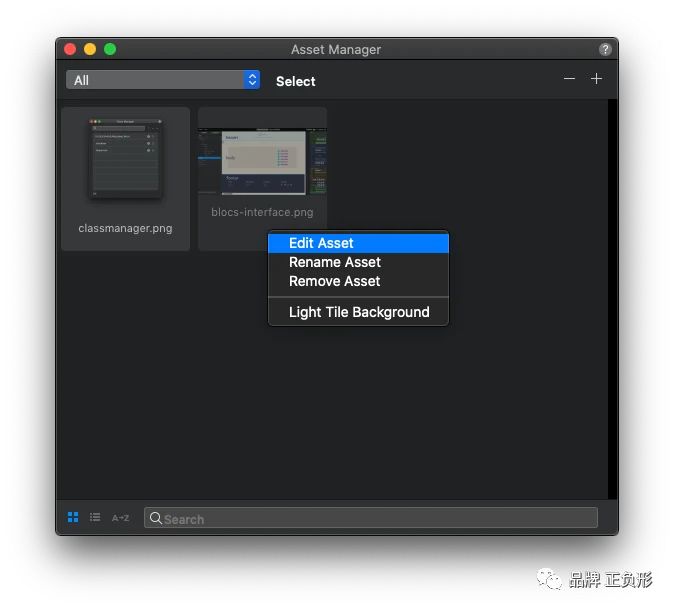Choose Rename Asset from context menu

click(x=358, y=262)
